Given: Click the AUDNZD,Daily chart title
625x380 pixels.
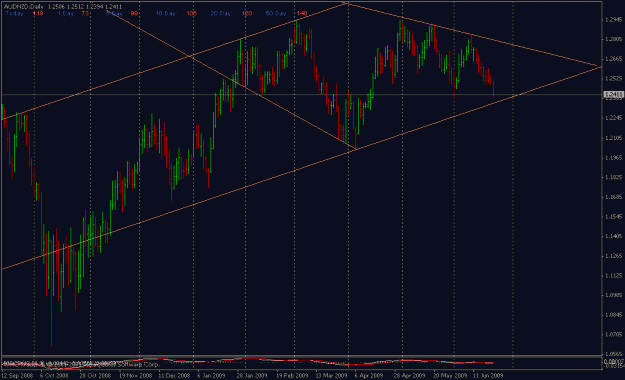Looking at the screenshot, I should pos(24,7).
